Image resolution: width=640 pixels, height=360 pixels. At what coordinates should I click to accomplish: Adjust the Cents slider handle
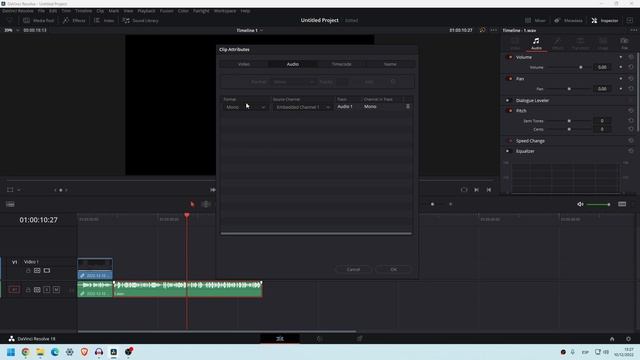(x=569, y=129)
